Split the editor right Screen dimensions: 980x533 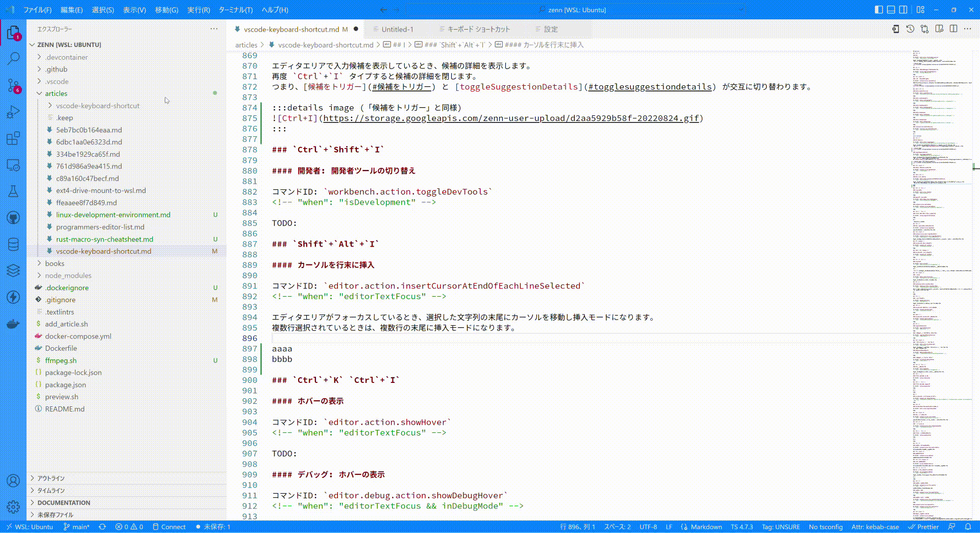(x=953, y=29)
